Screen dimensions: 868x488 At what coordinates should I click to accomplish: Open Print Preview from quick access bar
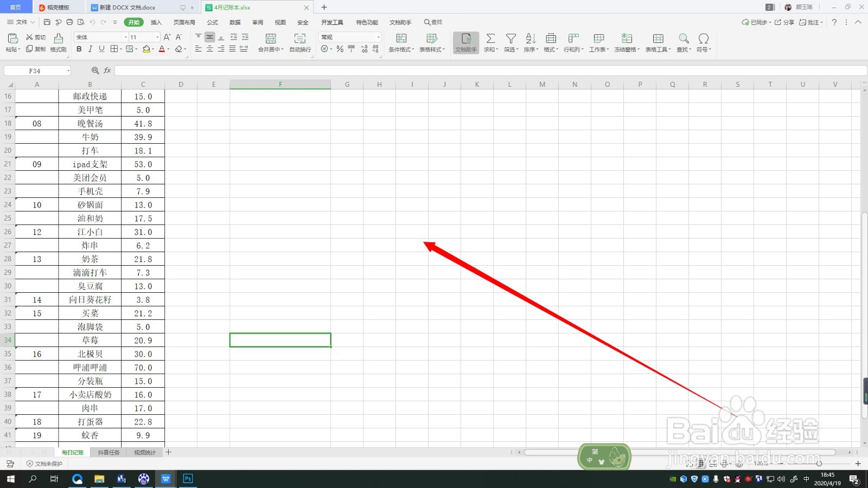point(81,22)
